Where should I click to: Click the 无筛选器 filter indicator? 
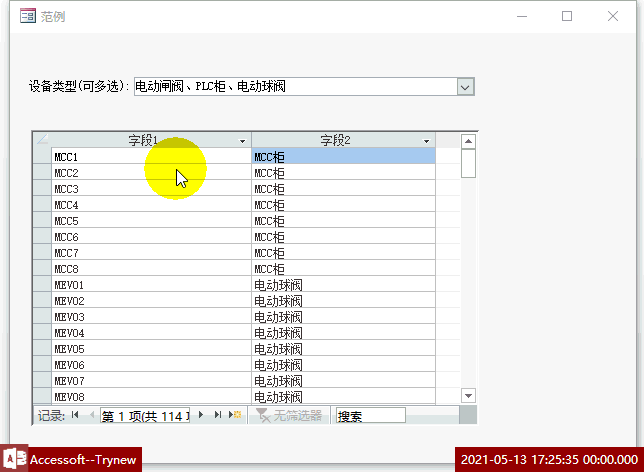[x=289, y=415]
